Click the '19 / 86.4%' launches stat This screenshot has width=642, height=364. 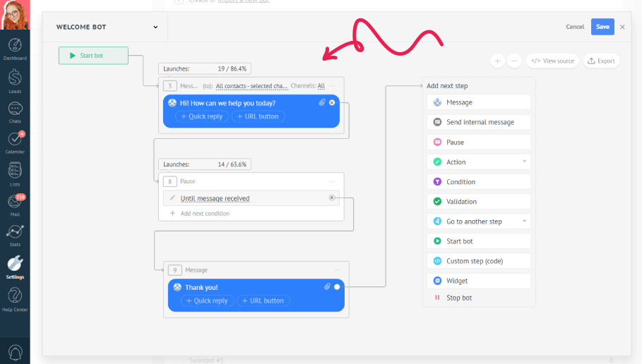pyautogui.click(x=232, y=68)
